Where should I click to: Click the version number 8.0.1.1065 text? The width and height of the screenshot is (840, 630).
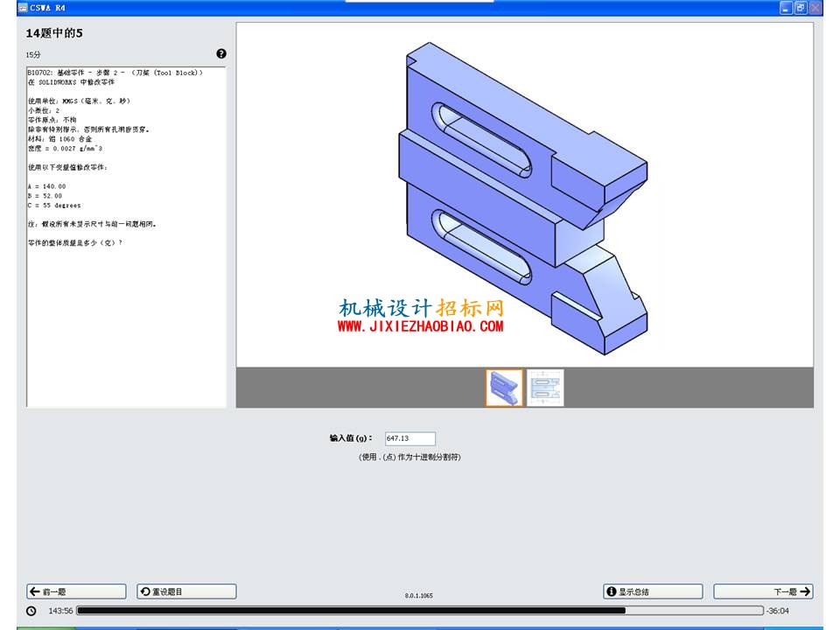pos(419,595)
